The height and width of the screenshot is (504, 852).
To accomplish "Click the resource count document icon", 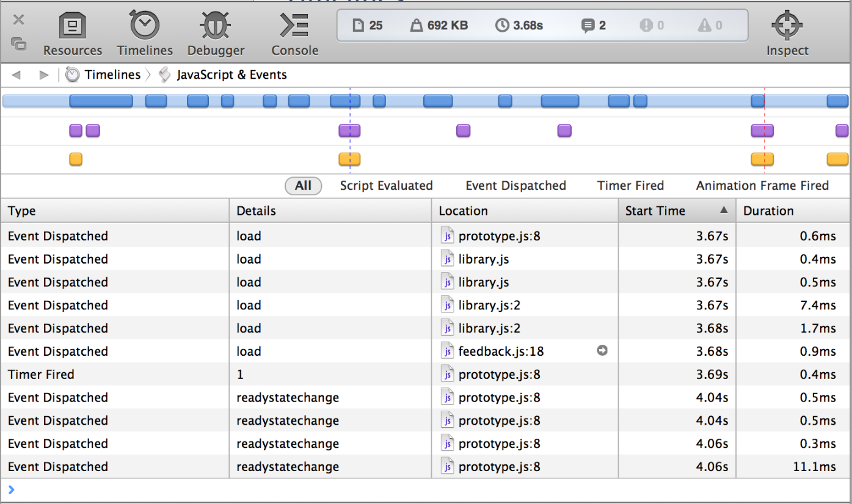I will [x=359, y=26].
